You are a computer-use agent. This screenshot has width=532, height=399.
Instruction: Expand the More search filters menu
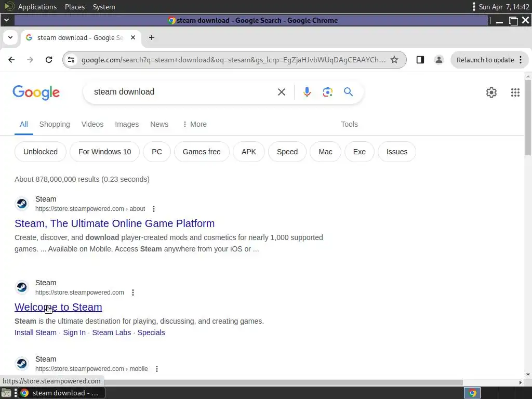195,124
